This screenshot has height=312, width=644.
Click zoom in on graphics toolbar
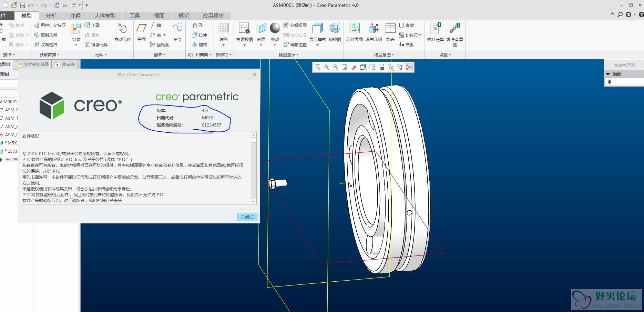326,67
